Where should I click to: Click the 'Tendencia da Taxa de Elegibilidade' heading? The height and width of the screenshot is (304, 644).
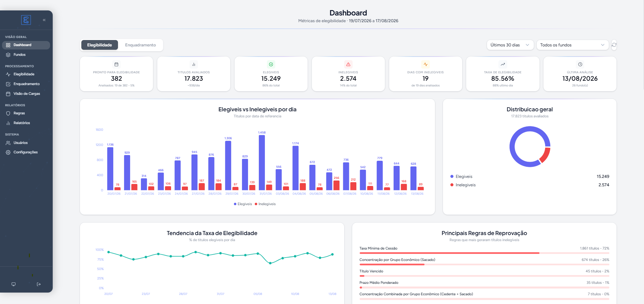212,233
